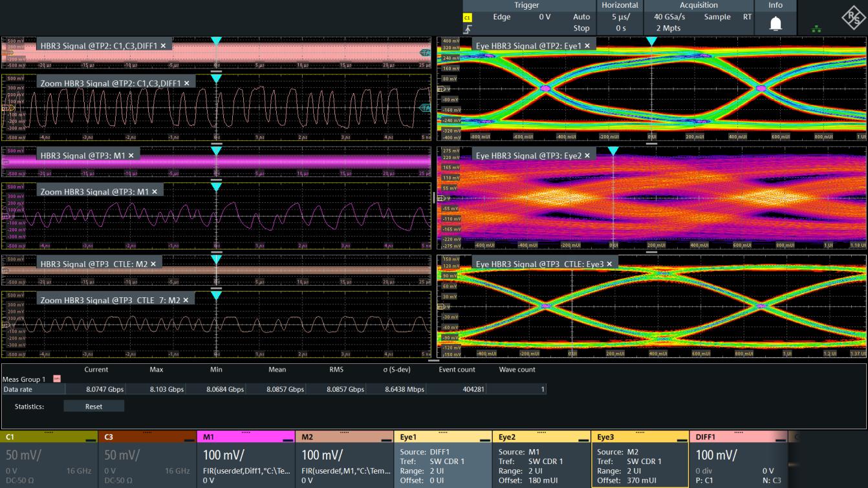Toggle the C3 channel signal tile
868x488 pixels.
tap(147, 459)
